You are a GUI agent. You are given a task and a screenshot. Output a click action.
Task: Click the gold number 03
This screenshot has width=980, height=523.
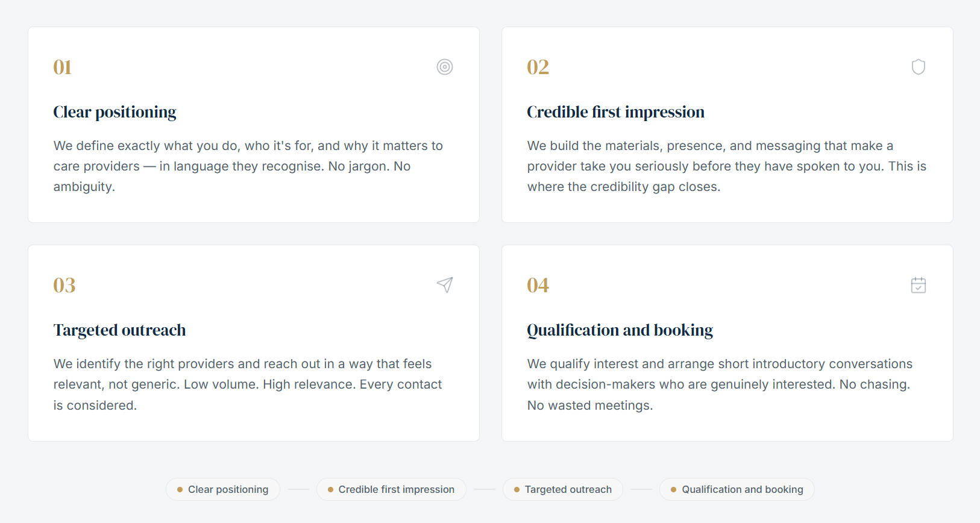[64, 285]
